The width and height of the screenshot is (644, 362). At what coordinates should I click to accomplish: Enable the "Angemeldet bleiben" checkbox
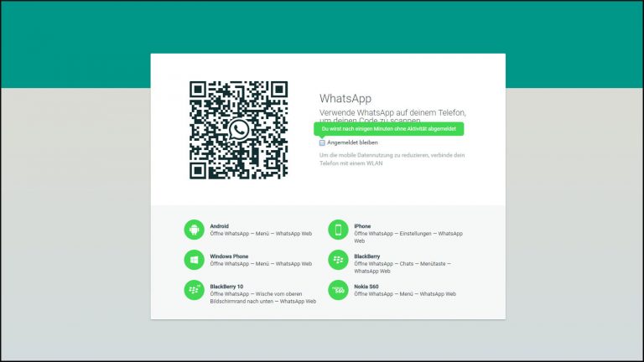322,142
